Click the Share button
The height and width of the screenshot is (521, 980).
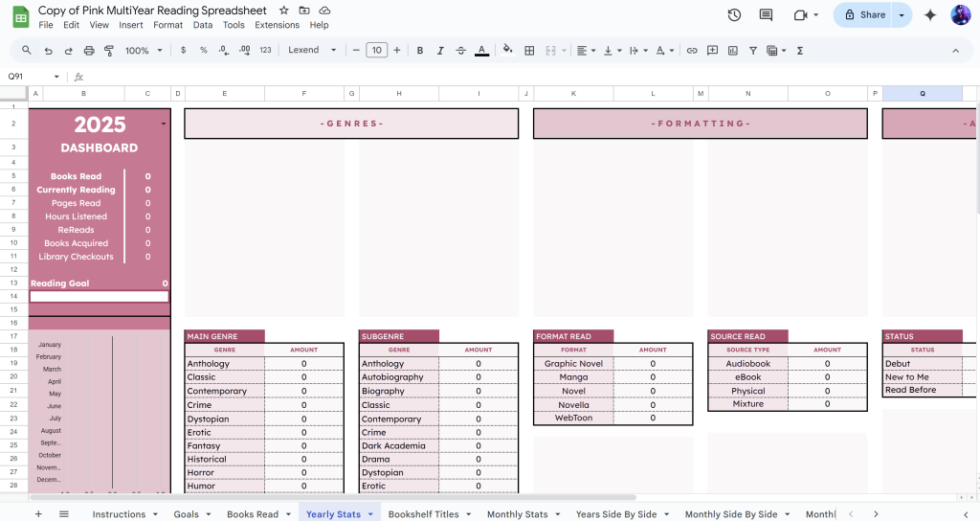(864, 15)
